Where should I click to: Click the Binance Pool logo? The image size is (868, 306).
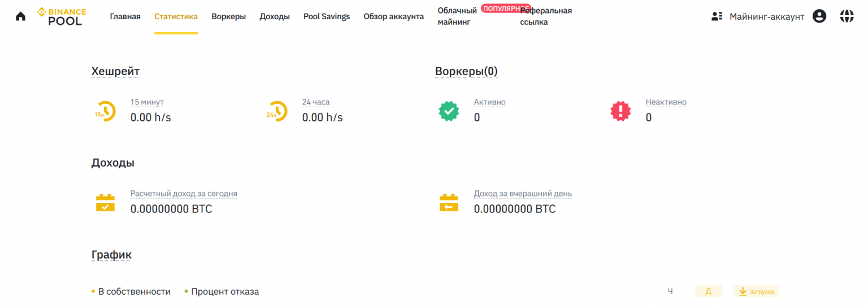pyautogui.click(x=62, y=16)
